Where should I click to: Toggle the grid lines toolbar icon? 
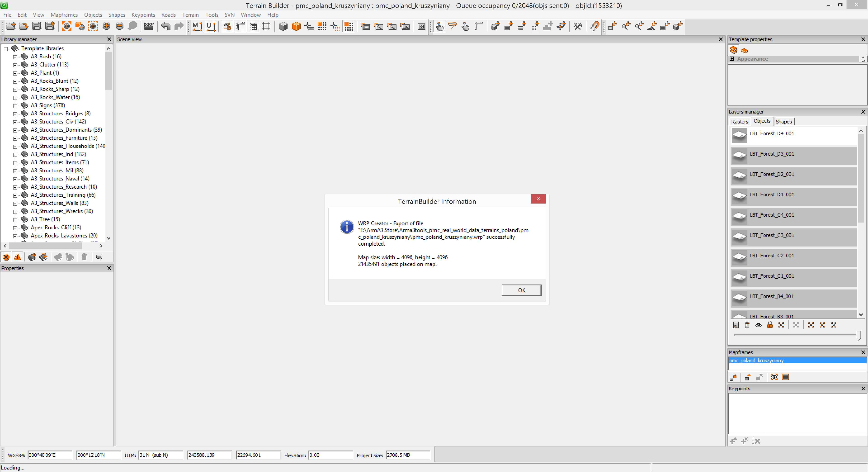point(266,26)
